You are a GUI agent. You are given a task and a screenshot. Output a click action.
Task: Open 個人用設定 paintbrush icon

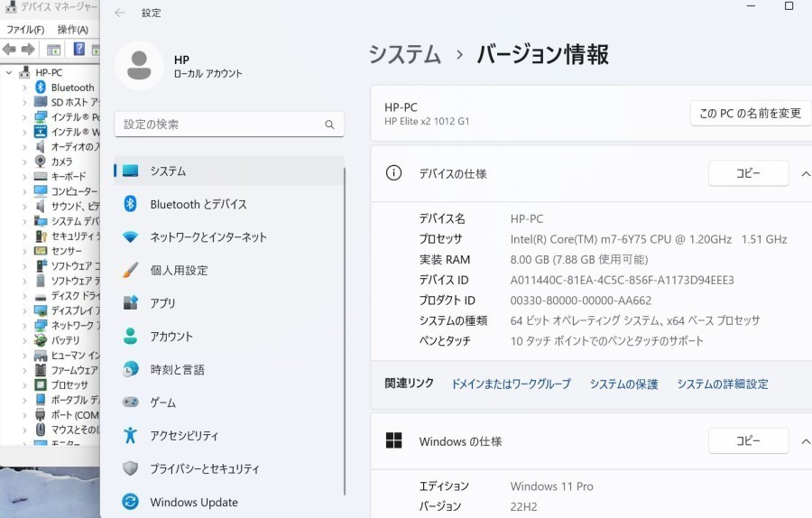pos(130,271)
